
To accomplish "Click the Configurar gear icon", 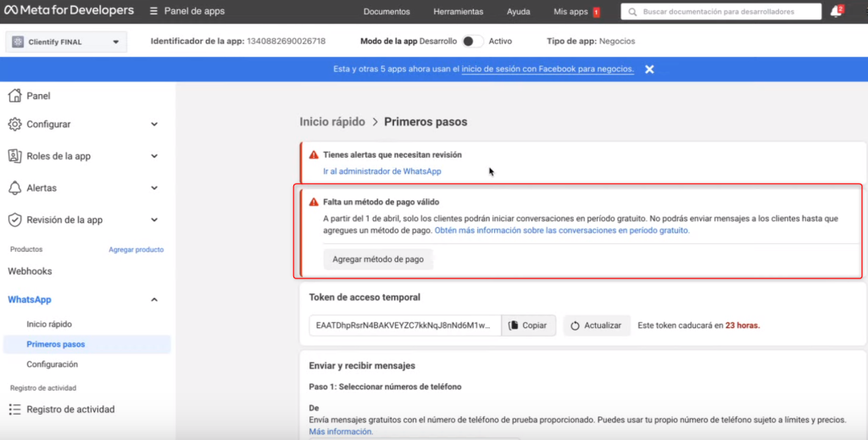I will coord(15,124).
